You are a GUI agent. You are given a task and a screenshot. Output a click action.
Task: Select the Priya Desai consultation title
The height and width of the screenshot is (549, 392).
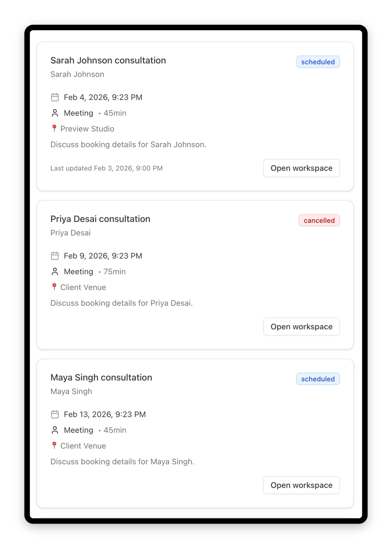click(100, 219)
